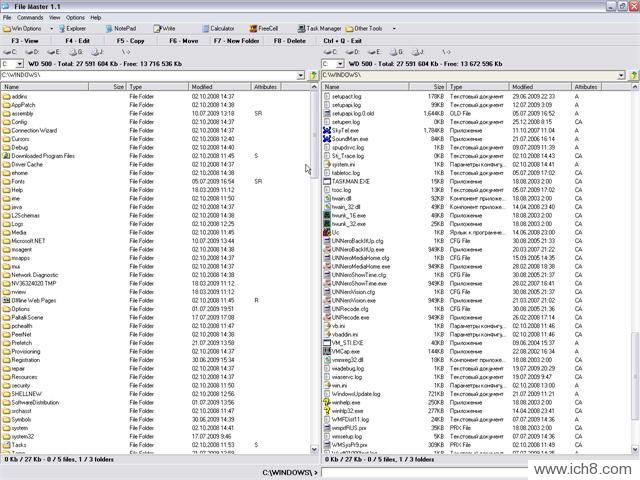Screen dimensions: 640x480
Task: Select the Fonts folder
Action: [18, 182]
